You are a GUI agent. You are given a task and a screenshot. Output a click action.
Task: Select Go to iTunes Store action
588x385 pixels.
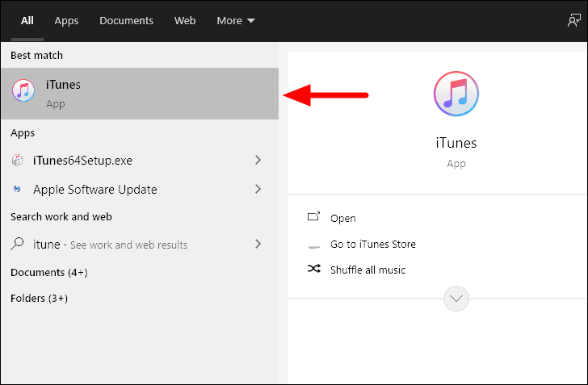pyautogui.click(x=373, y=245)
